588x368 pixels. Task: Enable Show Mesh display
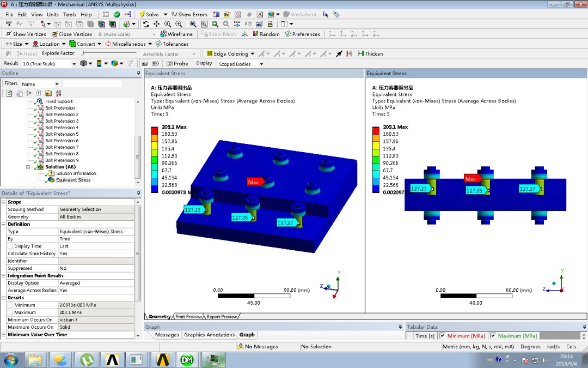coord(219,34)
